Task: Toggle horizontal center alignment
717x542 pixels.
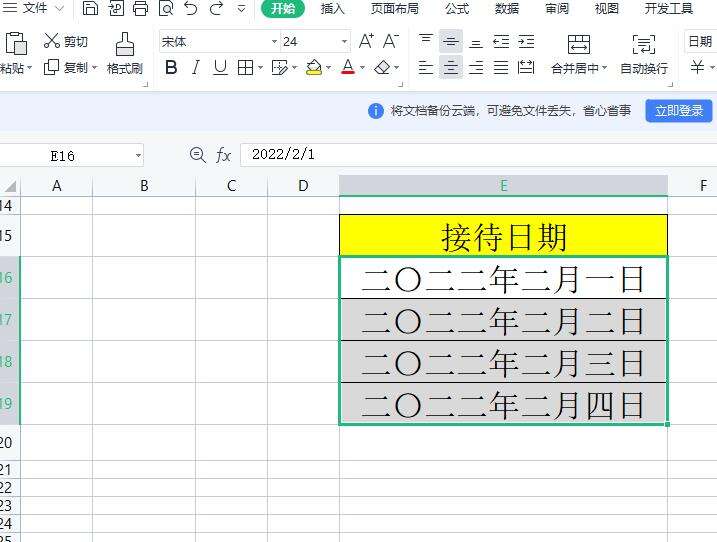Action: click(451, 68)
